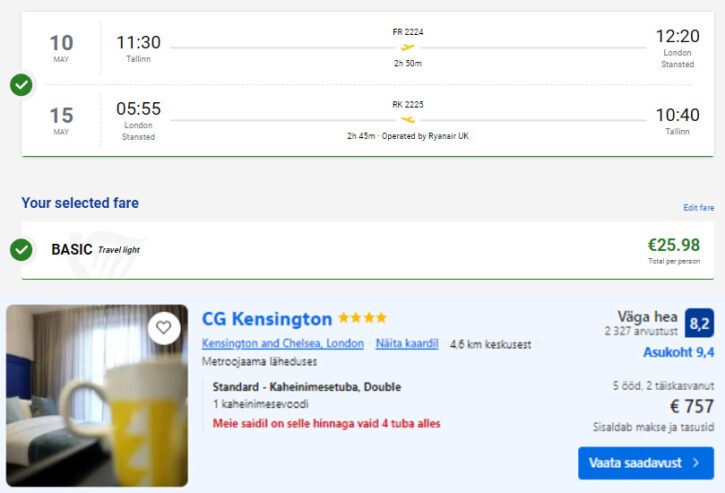Image resolution: width=725 pixels, height=493 pixels.
Task: Click the heart favorite icon on the hotel photo
Action: (x=164, y=327)
